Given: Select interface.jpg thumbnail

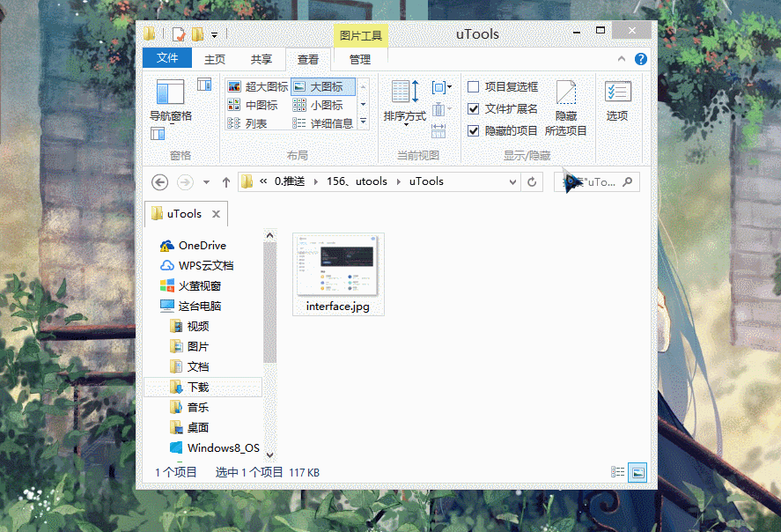Looking at the screenshot, I should tap(338, 274).
